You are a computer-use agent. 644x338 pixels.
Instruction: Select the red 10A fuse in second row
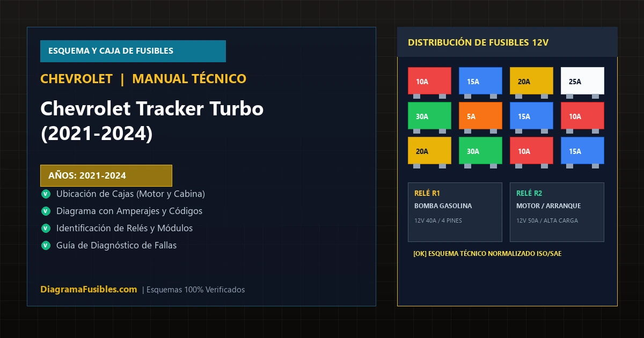[582, 116]
